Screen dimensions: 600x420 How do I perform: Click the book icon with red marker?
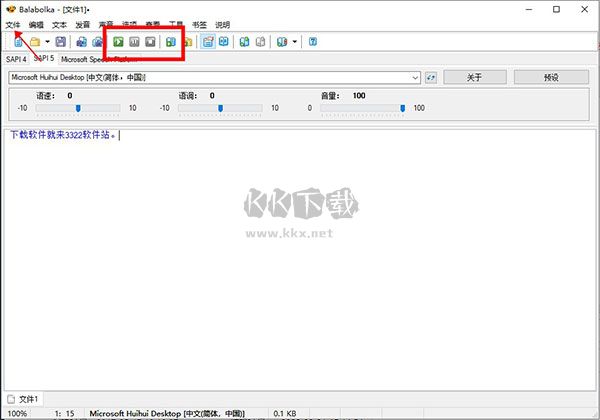click(282, 42)
